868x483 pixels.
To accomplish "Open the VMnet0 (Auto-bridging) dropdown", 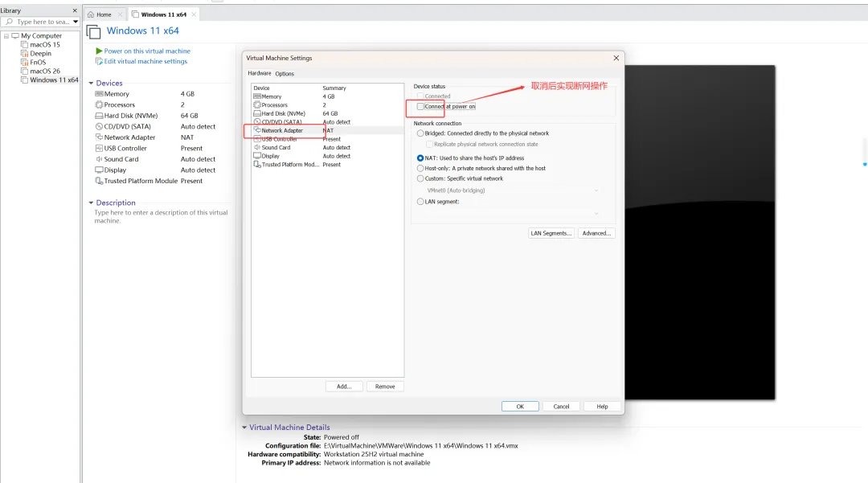I will 513,190.
